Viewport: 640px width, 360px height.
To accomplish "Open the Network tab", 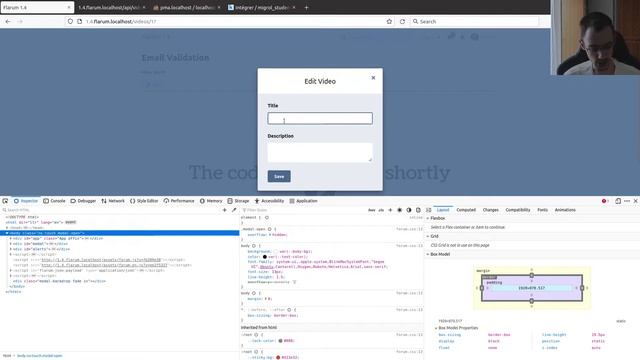I will (x=113, y=201).
